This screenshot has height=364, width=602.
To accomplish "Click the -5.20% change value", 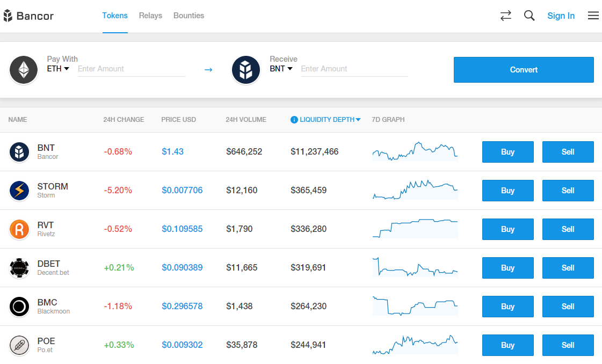I will click(x=118, y=191).
